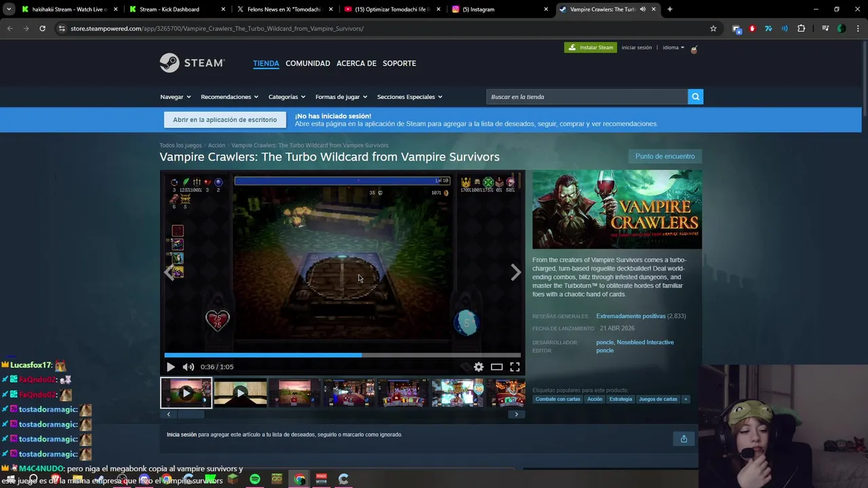Image resolution: width=868 pixels, height=488 pixels.
Task: View site information icon in address bar
Action: click(62, 28)
